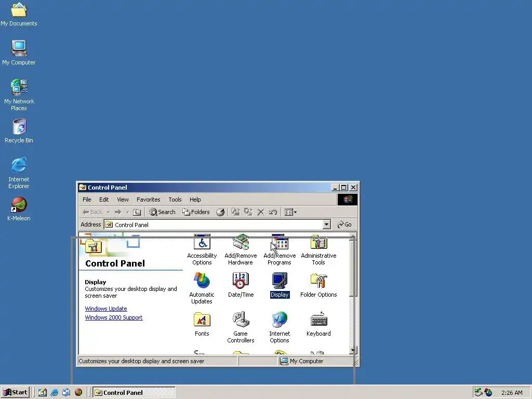Viewport: 532px width, 399px height.
Task: Click the scroll down arrow in Control Panel
Action: [353, 350]
